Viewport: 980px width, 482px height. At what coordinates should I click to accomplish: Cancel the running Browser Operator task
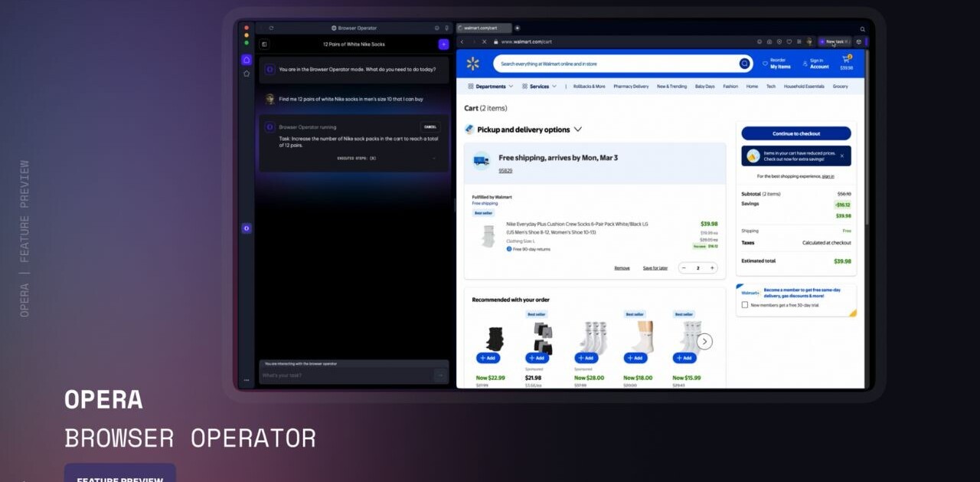[430, 127]
